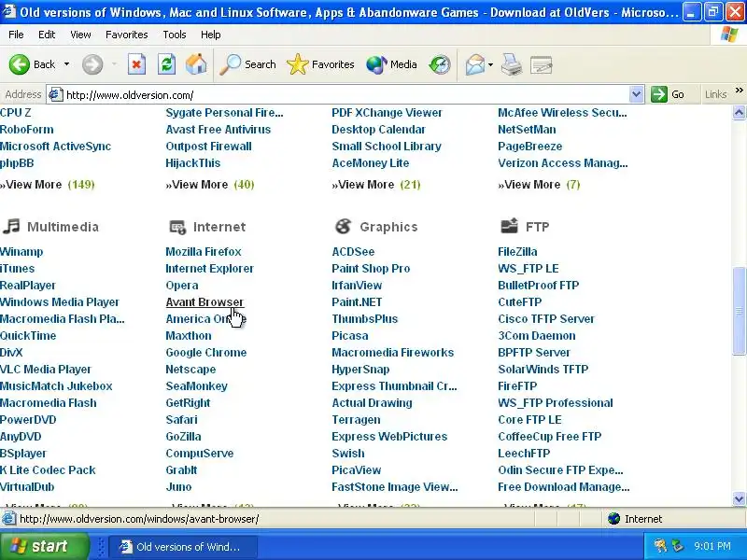Open the Favorites menu
The width and height of the screenshot is (747, 560).
(x=127, y=35)
